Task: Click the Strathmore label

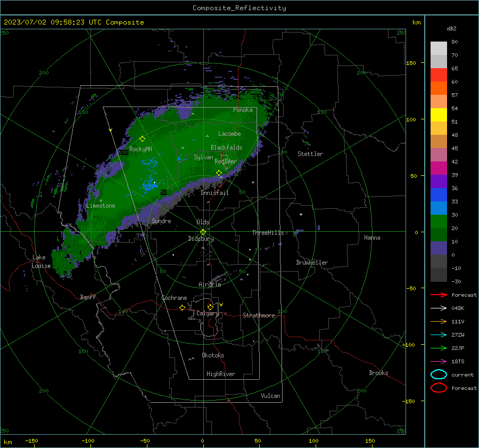Action: point(259,315)
